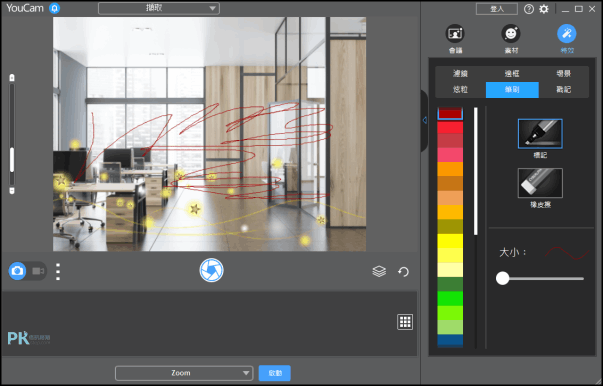Switch to the frames tab

coord(512,73)
